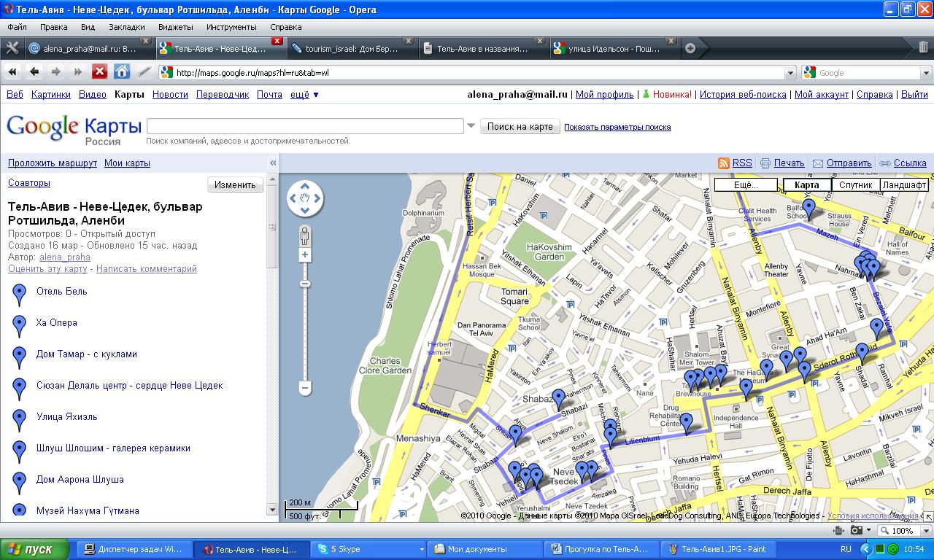Click chain icon next to Ссылка
934x560 pixels.
tap(885, 163)
